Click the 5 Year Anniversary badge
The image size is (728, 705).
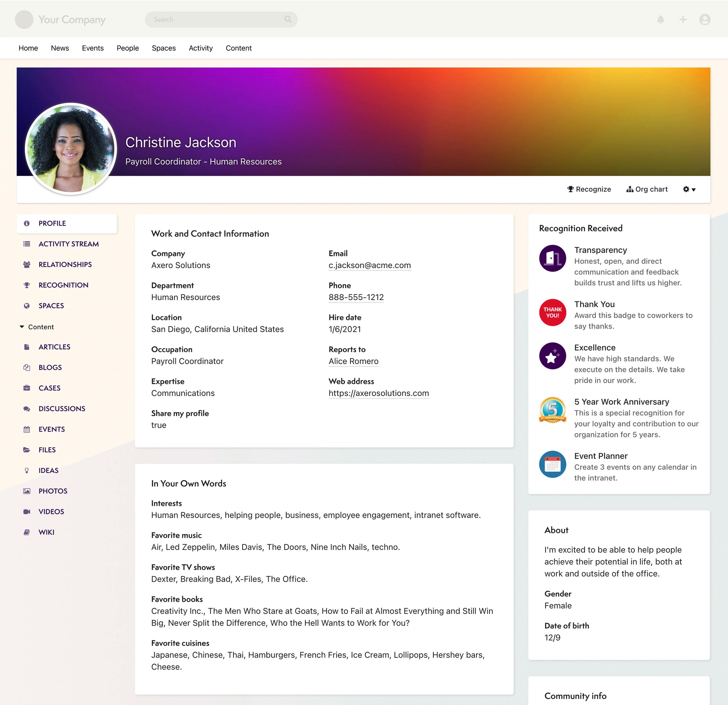pos(552,410)
